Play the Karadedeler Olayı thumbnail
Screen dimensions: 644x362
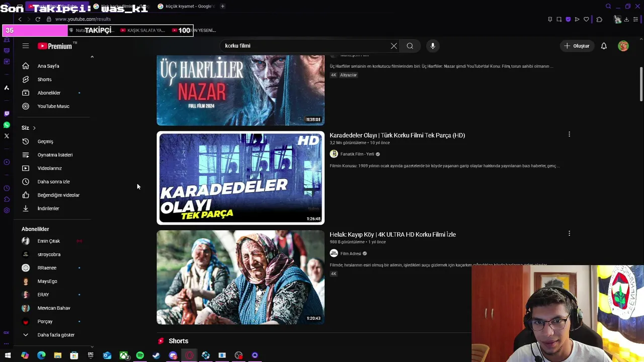point(240,178)
